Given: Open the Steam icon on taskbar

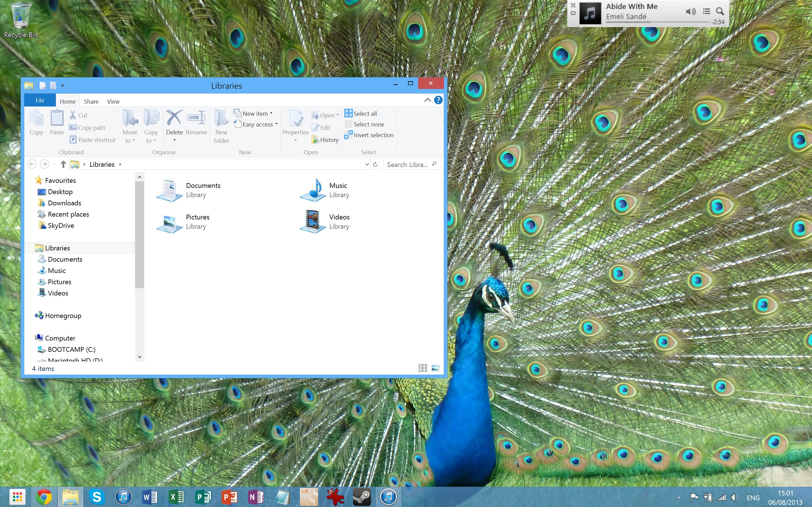Looking at the screenshot, I should (361, 497).
